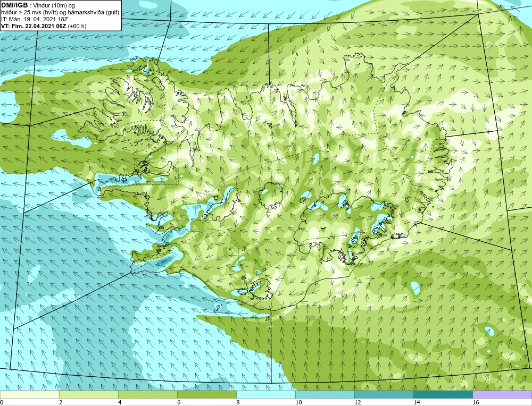Click the purple swatch above 16 m/s
The height and width of the screenshot is (406, 532).
502,394
